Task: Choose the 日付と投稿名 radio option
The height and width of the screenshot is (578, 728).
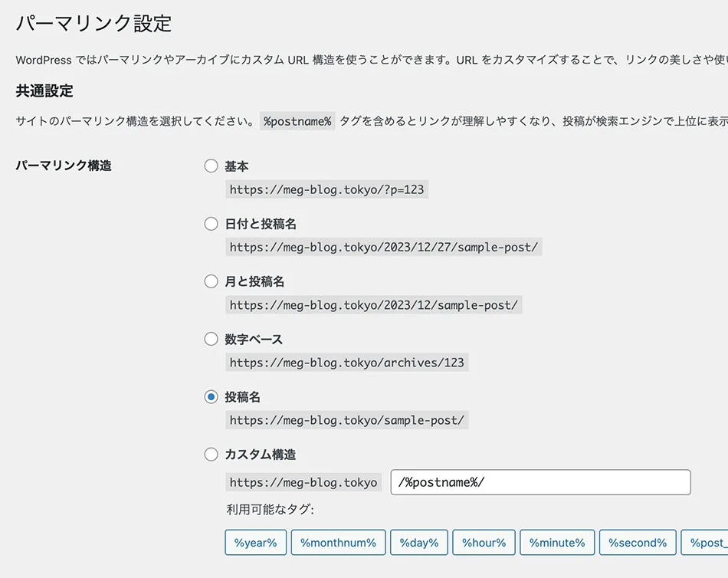Action: pos(212,224)
